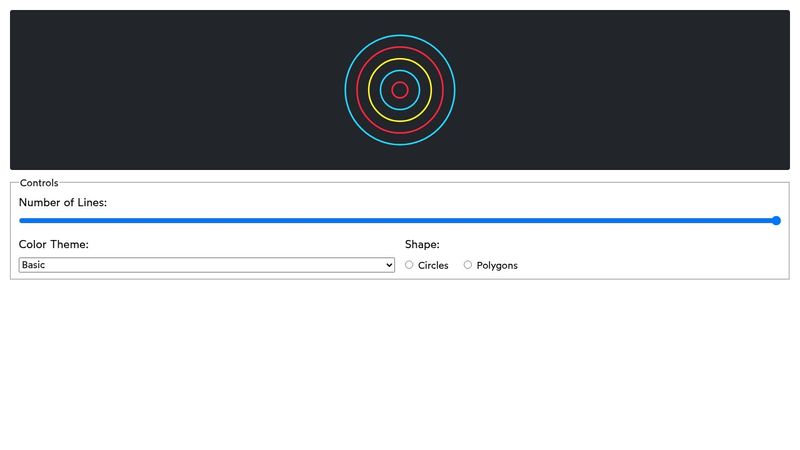Click the "Controls" fieldset legend

(39, 183)
